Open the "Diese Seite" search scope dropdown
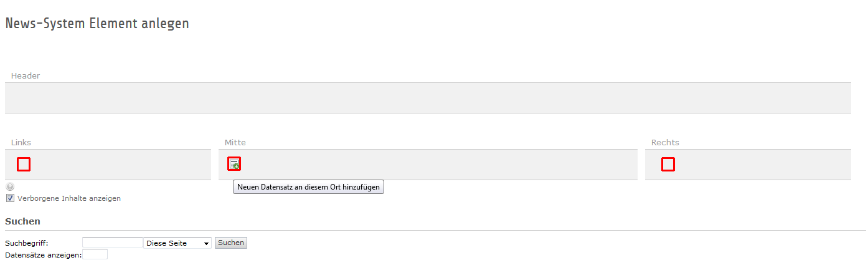 pyautogui.click(x=177, y=243)
